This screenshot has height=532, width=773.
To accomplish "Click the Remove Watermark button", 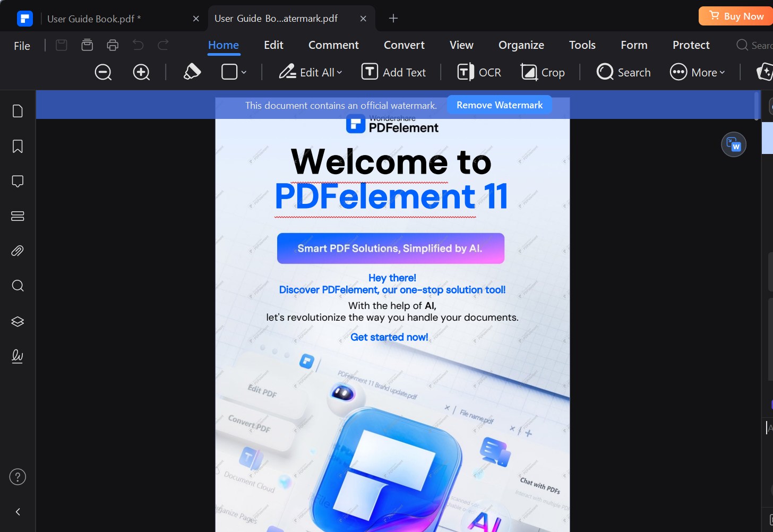I will tap(500, 105).
